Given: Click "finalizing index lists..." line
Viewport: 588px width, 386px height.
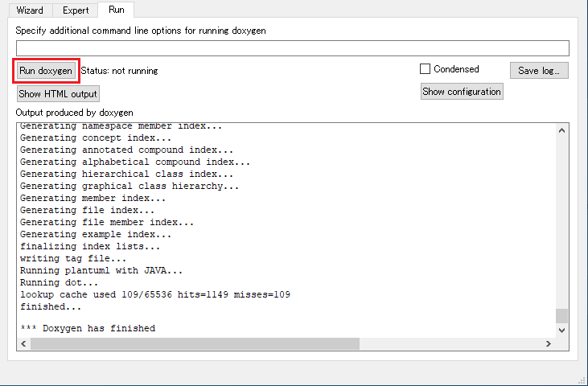Looking at the screenshot, I should [90, 247].
